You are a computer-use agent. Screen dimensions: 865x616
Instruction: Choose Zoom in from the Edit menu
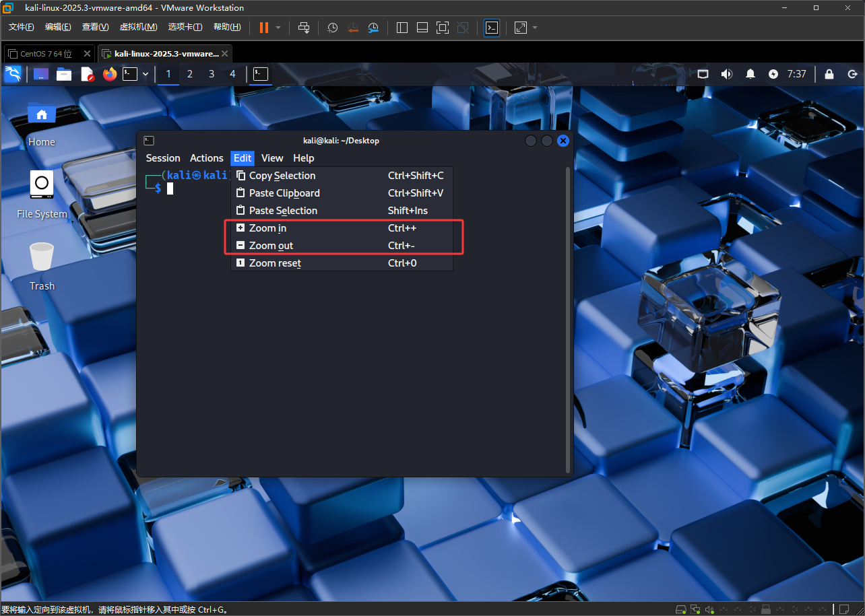point(342,228)
